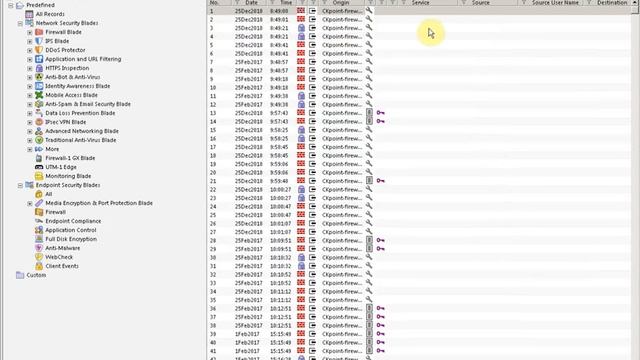Click the UTM-1 Edge icon
The width and height of the screenshot is (640, 360).
pyautogui.click(x=39, y=167)
